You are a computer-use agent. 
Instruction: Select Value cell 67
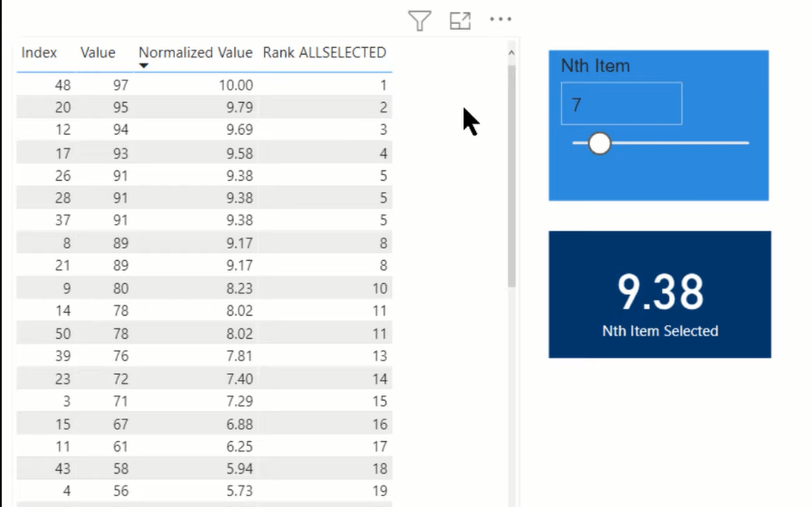pos(120,424)
